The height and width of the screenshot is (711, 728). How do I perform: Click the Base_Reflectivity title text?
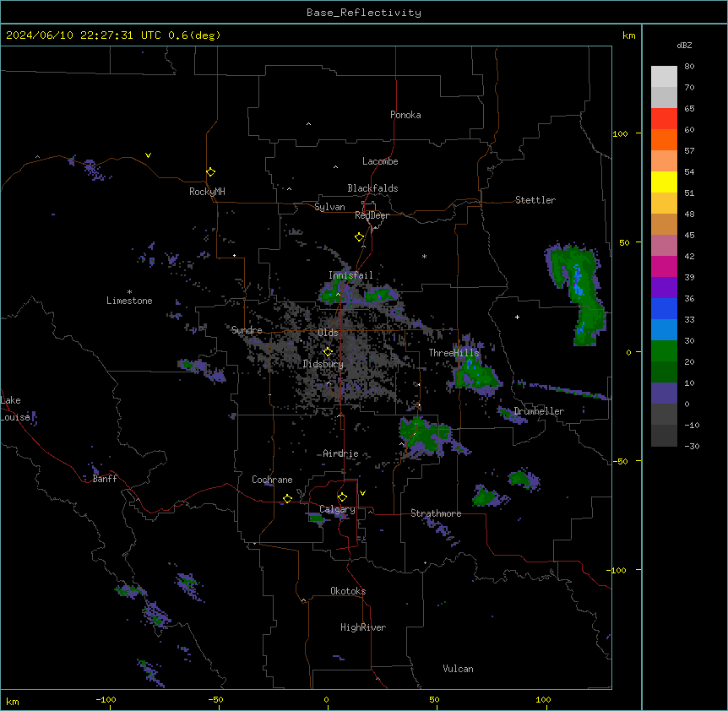(x=364, y=13)
